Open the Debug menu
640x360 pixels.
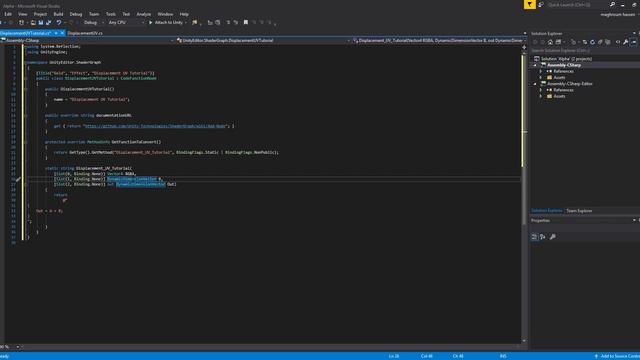click(x=76, y=14)
